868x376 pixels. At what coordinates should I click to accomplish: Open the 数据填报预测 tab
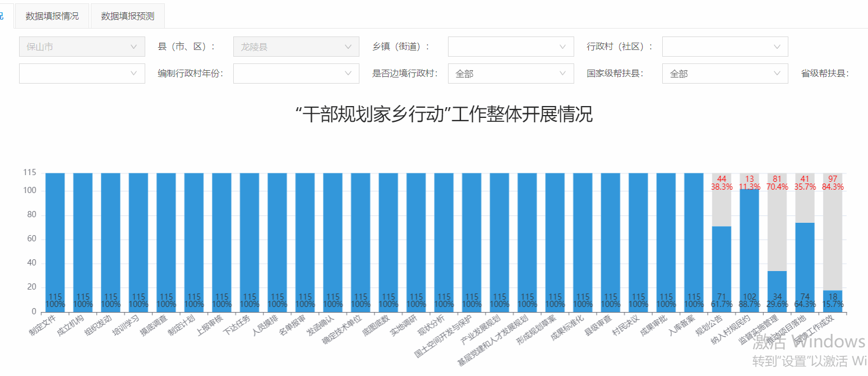(127, 16)
